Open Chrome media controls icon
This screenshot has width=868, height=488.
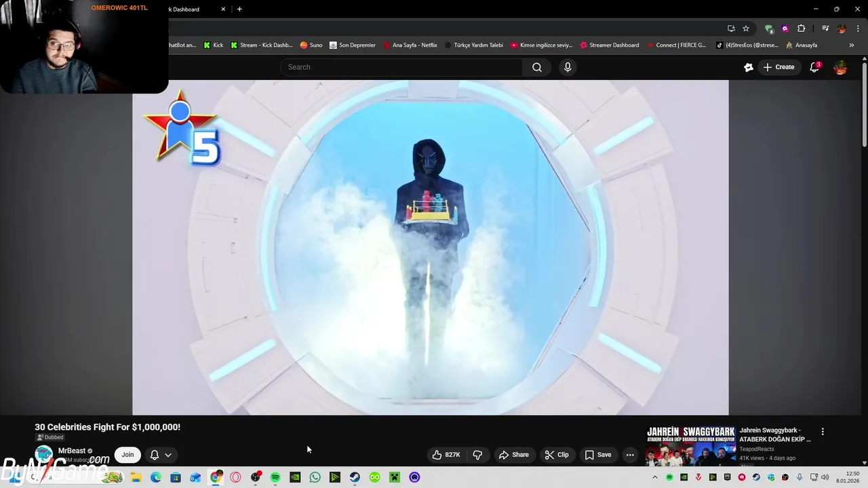825,28
